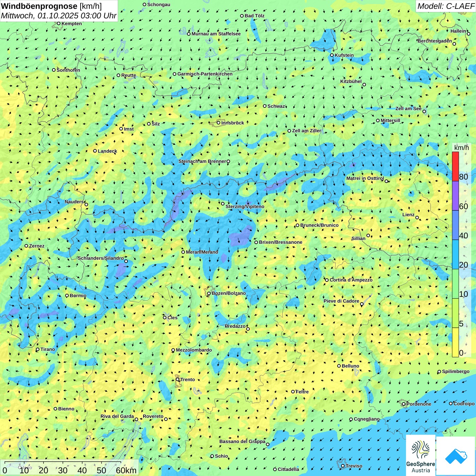Click the 'km/h' legend heading
Screen dimensions: 476x476
[x=461, y=148]
